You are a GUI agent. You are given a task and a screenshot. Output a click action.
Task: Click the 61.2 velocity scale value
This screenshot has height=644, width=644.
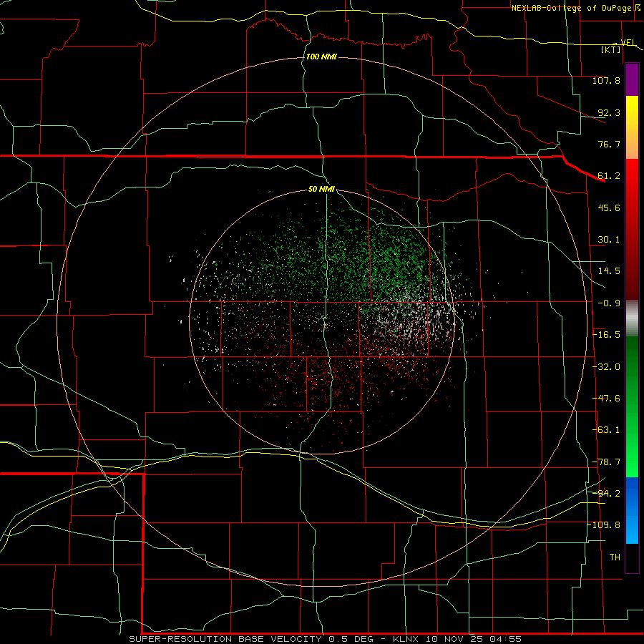[609, 176]
